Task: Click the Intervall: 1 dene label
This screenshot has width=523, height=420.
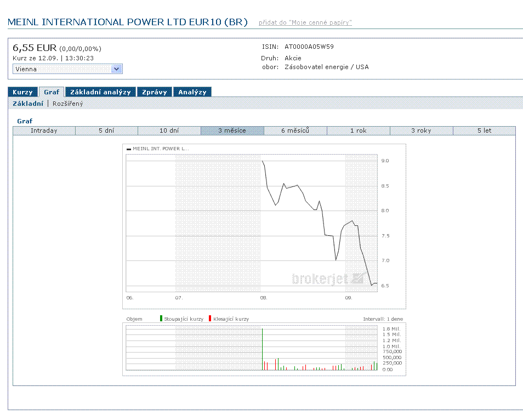Action: (x=383, y=319)
